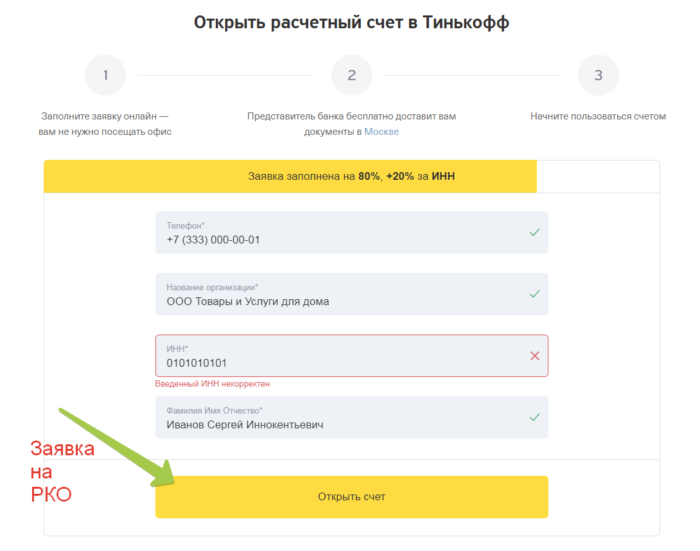
Task: Click green checkmark in full name field
Action: click(534, 417)
